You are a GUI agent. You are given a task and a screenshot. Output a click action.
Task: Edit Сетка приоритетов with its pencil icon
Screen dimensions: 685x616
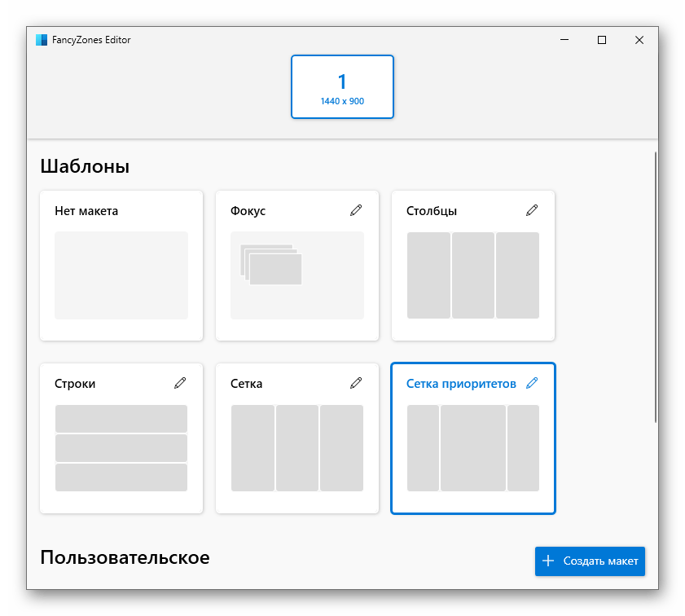click(x=532, y=383)
